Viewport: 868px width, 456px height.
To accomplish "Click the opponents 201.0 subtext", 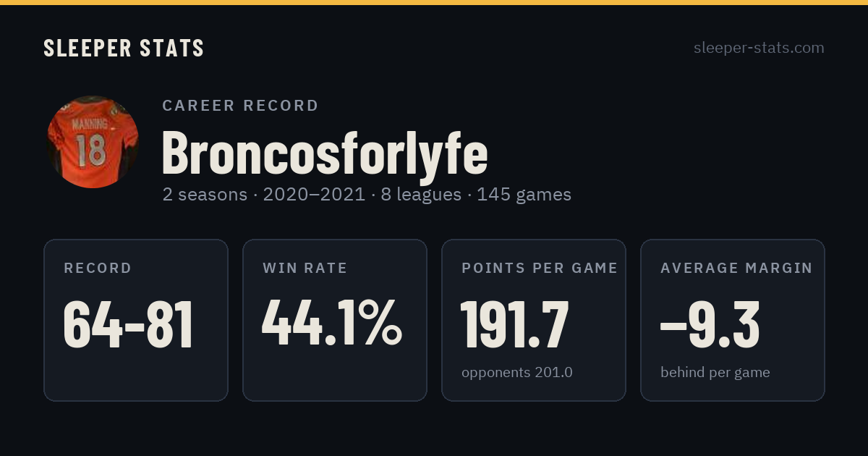I will coord(517,373).
